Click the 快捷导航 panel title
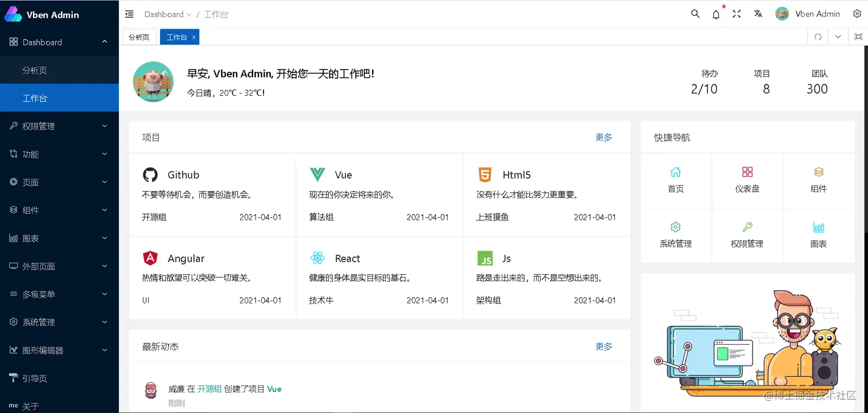This screenshot has width=868, height=413. point(672,138)
